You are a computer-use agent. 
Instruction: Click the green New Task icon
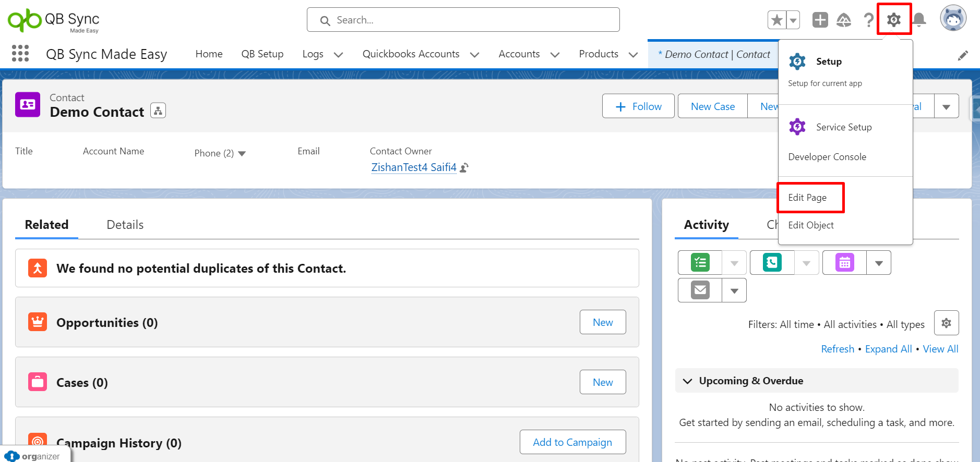(700, 262)
